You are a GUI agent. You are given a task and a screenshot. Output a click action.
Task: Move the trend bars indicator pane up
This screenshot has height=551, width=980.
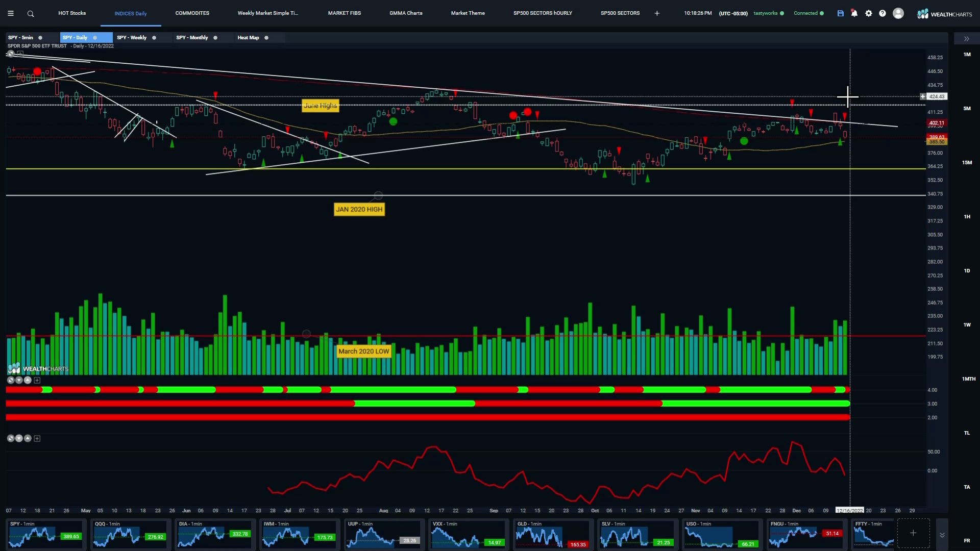pos(28,380)
